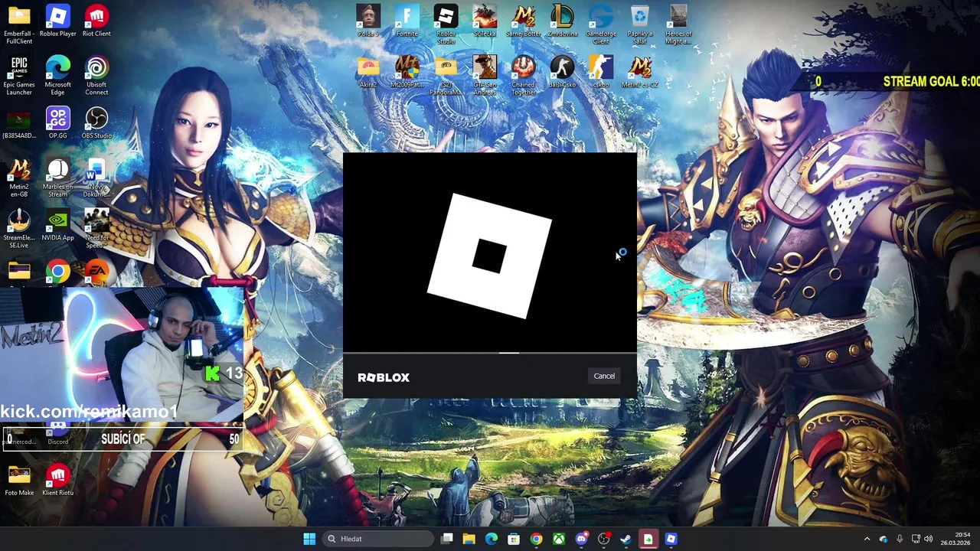
Task: Click the webcam overlay thumbnail
Action: (x=122, y=354)
